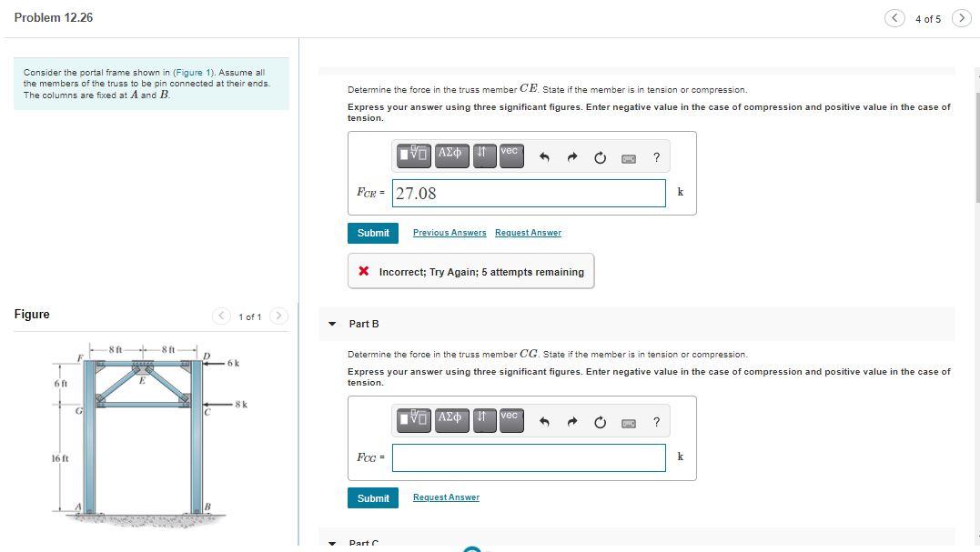
Task: Click the 'Figure' panel heading
Action: click(32, 314)
